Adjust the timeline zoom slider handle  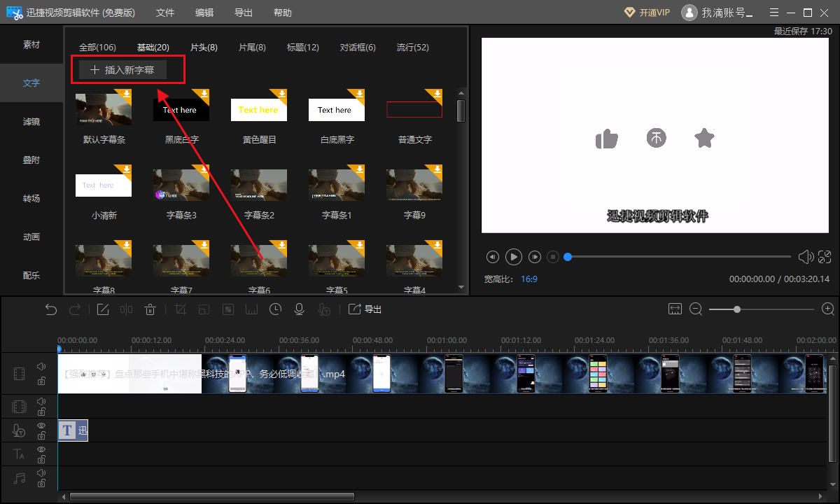point(737,309)
